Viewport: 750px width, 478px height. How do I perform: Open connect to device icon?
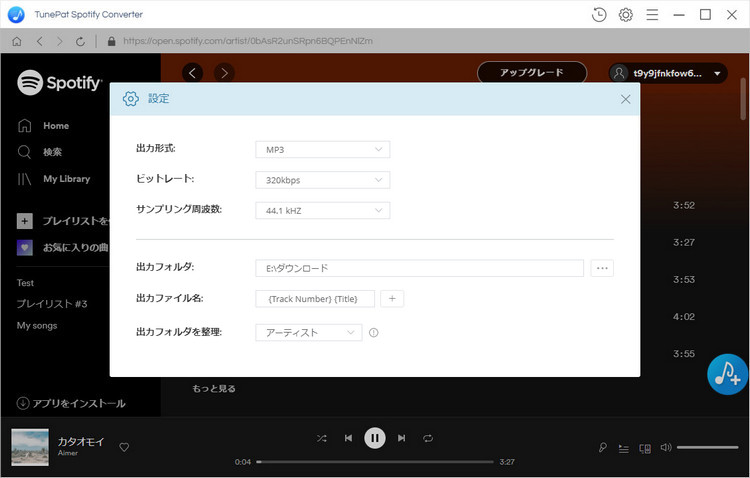coord(645,448)
